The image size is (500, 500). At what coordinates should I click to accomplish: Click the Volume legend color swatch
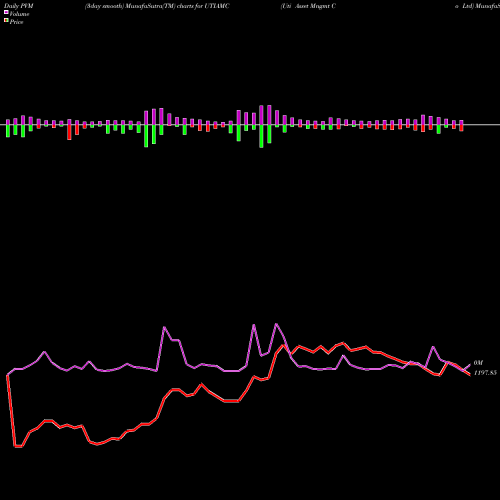coord(6,12)
